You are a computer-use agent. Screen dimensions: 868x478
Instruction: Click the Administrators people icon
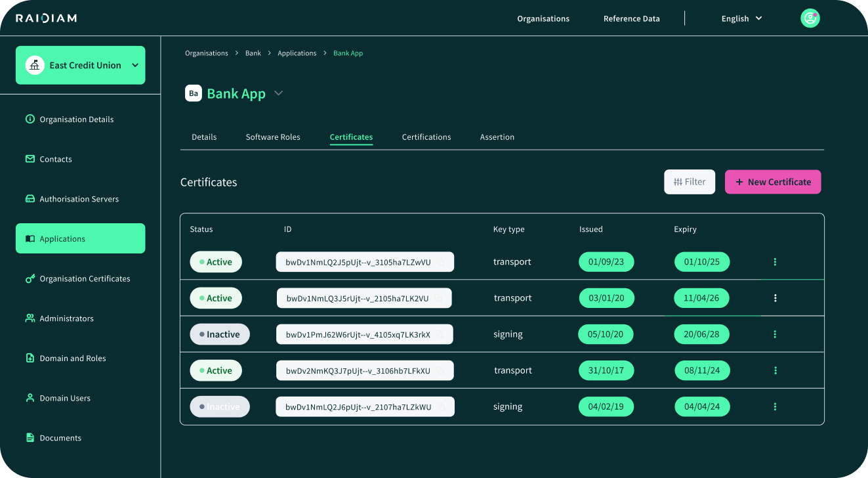point(30,318)
